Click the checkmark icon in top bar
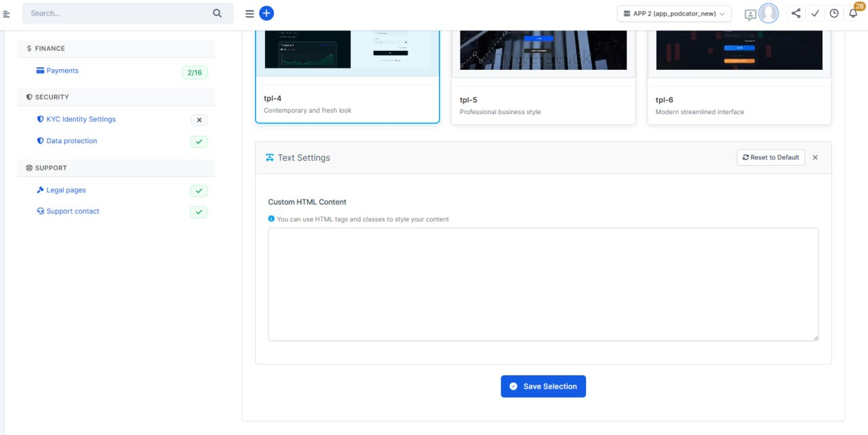Viewport: 868px width, 435px height. [x=815, y=14]
